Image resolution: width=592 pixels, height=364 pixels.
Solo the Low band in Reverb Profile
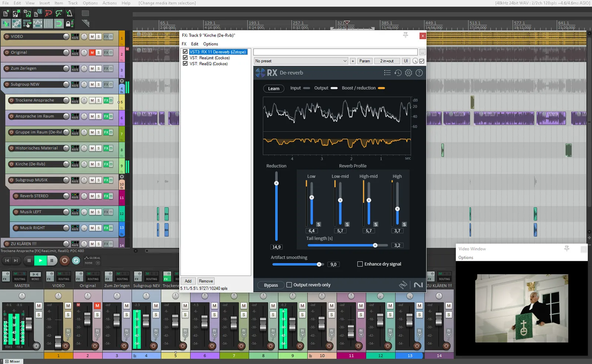[x=319, y=224]
